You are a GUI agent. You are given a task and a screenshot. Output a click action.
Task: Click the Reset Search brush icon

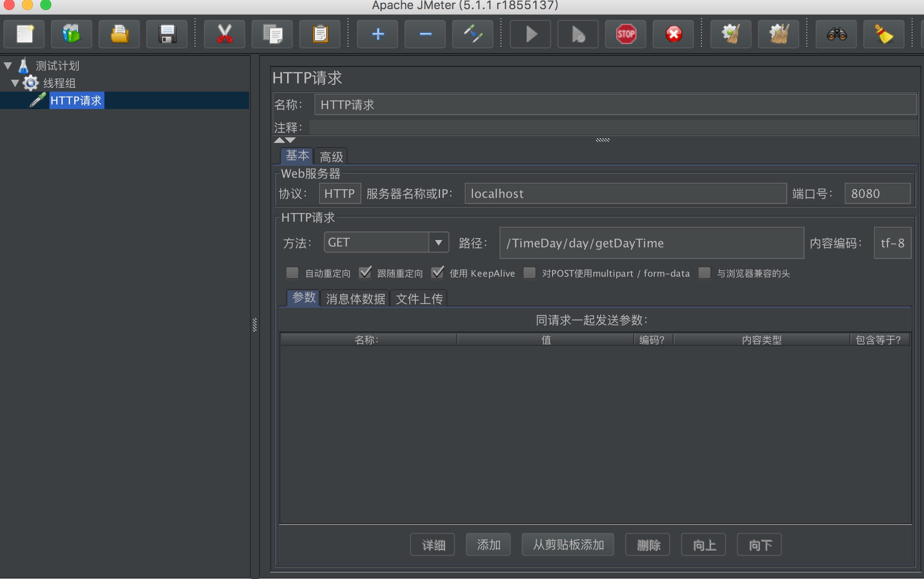(x=884, y=34)
